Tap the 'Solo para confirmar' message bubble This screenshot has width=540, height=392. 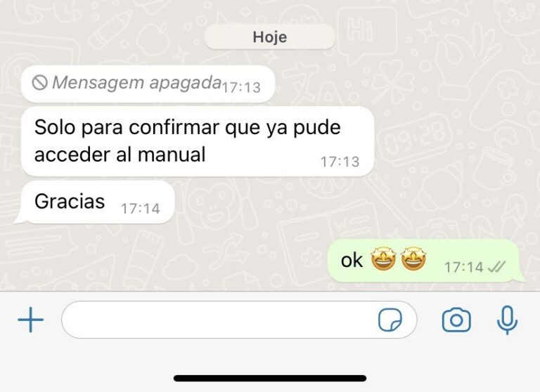pos(198,141)
